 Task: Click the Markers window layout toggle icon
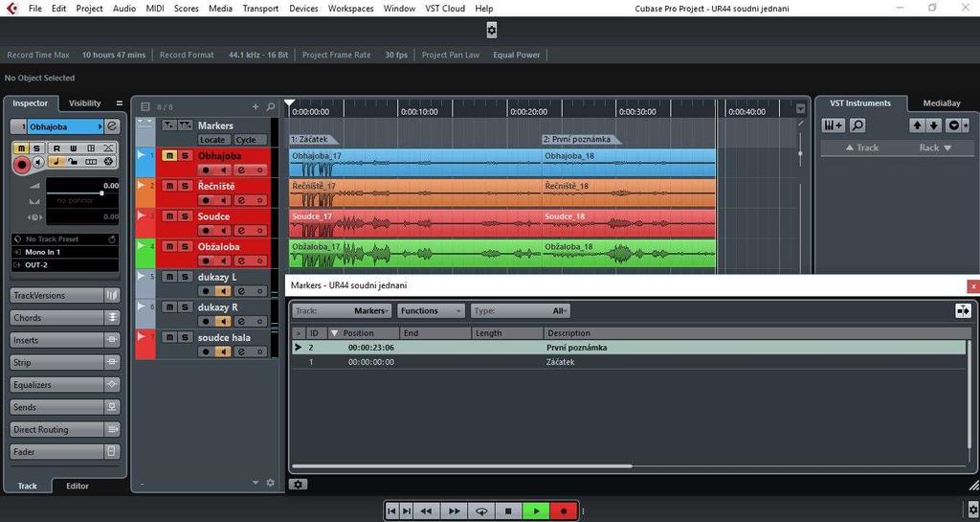click(963, 310)
